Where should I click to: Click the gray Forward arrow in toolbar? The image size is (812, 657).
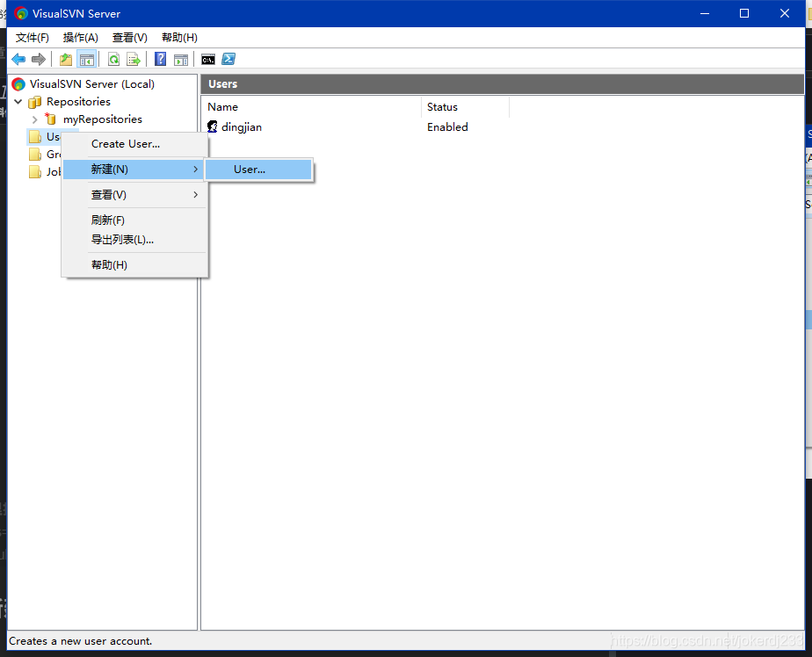[39, 60]
